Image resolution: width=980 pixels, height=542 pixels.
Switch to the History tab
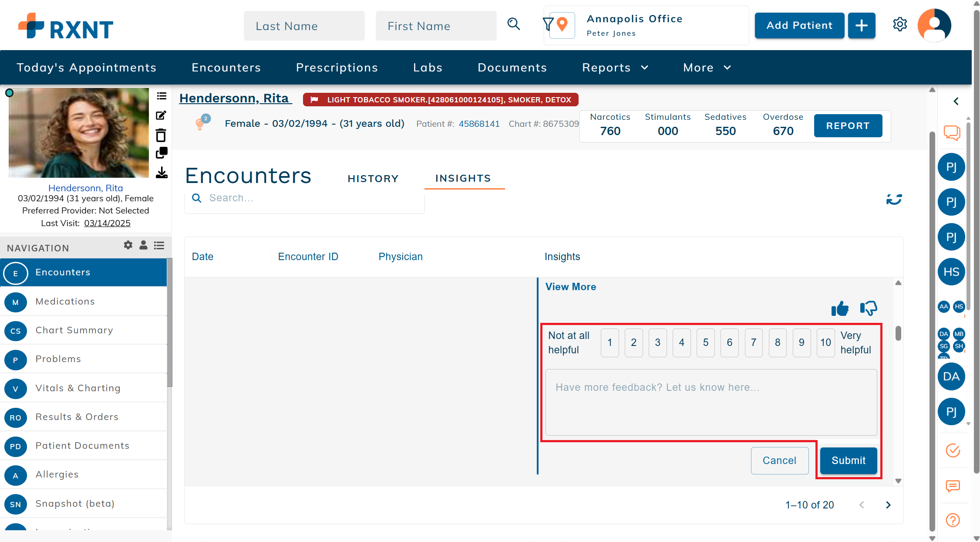pos(373,179)
